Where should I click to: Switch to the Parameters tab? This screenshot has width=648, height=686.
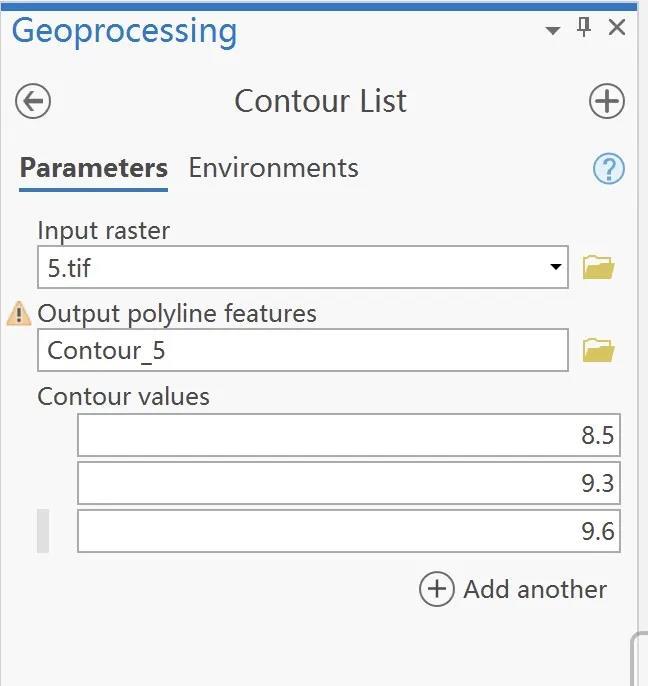(93, 168)
